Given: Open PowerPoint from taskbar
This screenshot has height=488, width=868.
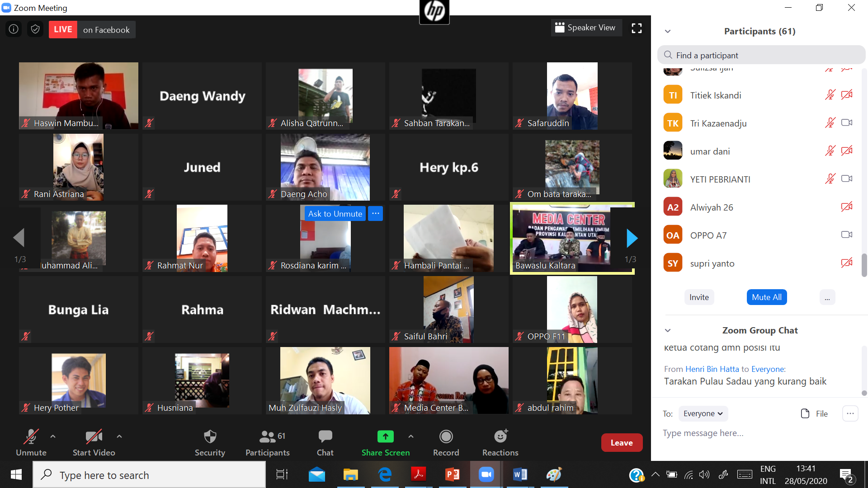Looking at the screenshot, I should click(453, 474).
